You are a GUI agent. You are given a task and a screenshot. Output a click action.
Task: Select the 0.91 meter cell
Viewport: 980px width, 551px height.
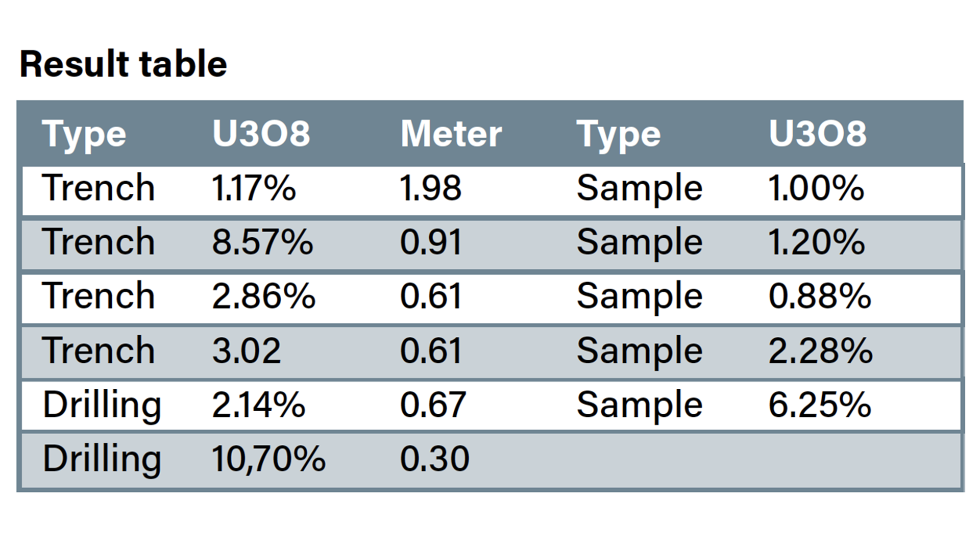coord(431,242)
